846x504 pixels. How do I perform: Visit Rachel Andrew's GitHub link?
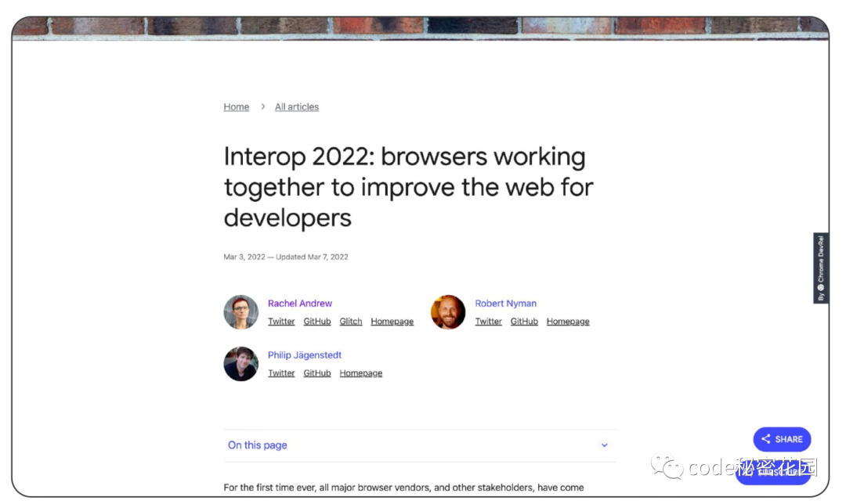coord(317,322)
